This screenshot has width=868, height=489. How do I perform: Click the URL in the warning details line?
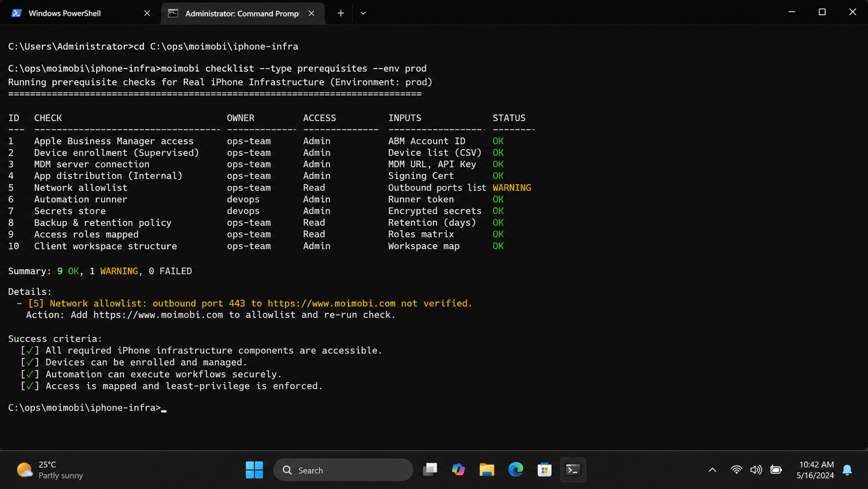click(x=332, y=303)
